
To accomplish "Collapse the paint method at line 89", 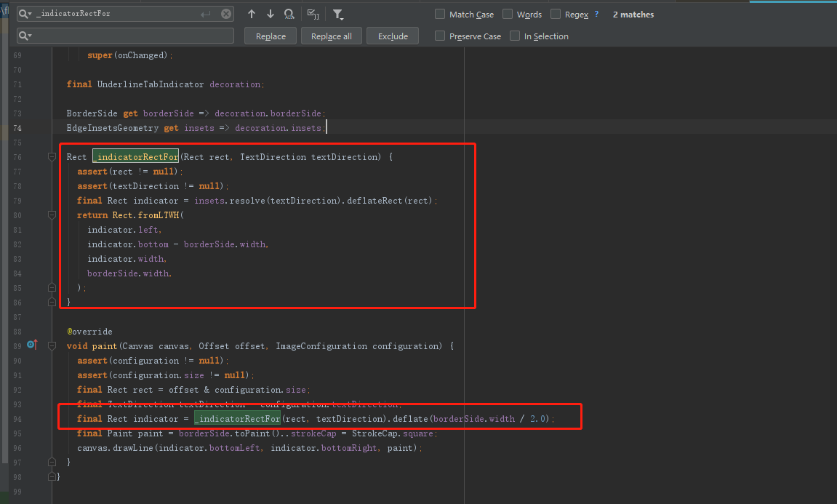I will pos(52,346).
